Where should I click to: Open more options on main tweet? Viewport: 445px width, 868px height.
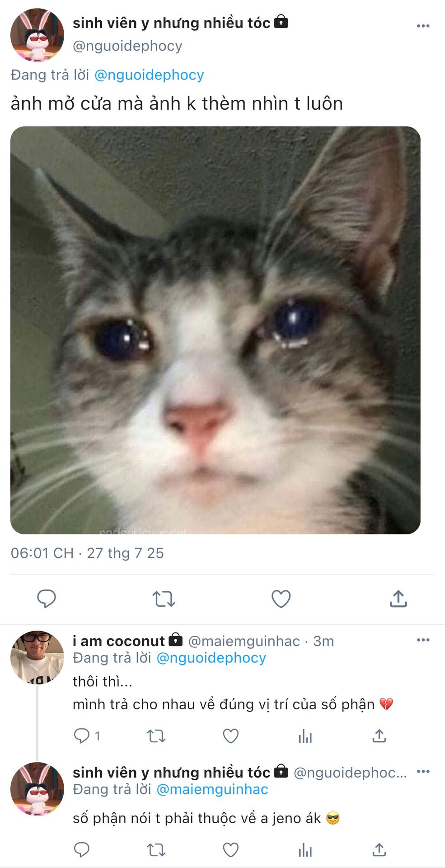point(423,26)
